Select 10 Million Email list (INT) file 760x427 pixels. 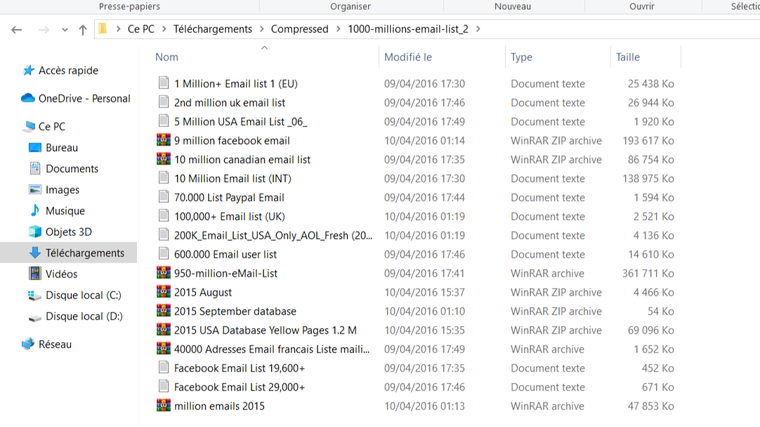click(x=233, y=179)
